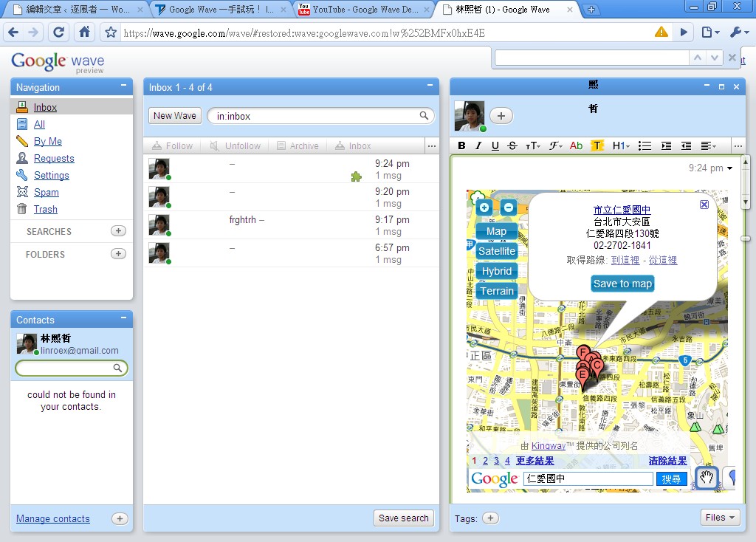Click Manage contacts link

click(53, 518)
